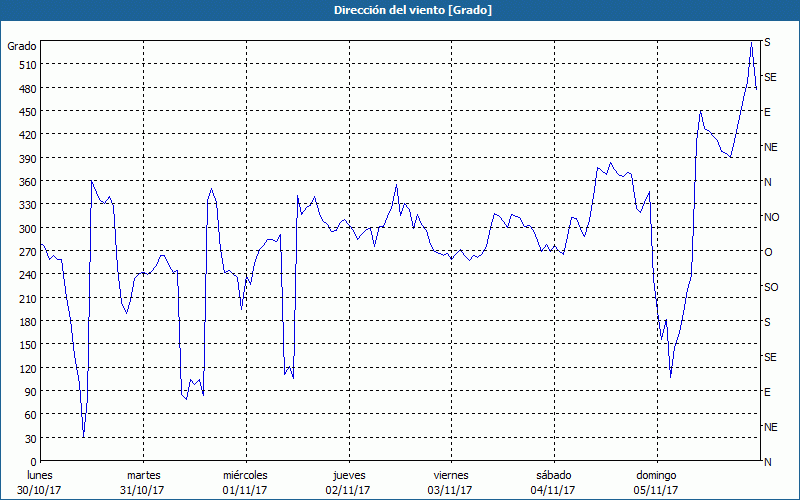Select the date label 02/11/17
Viewport: 800px width, 500px height.
click(x=348, y=490)
